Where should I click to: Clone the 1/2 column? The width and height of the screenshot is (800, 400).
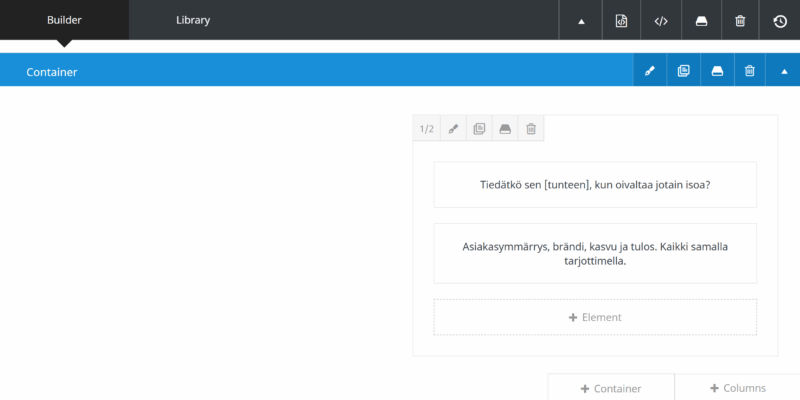pyautogui.click(x=479, y=129)
